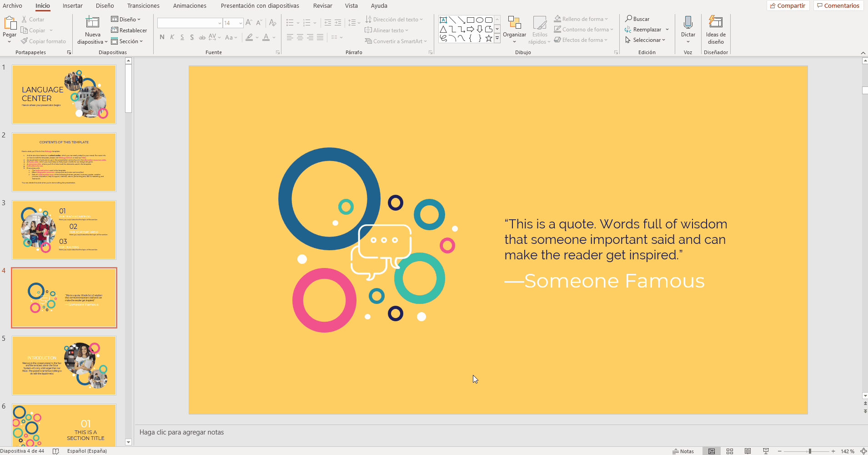The image size is (868, 455).
Task: Toggle right text alignment
Action: tap(310, 37)
